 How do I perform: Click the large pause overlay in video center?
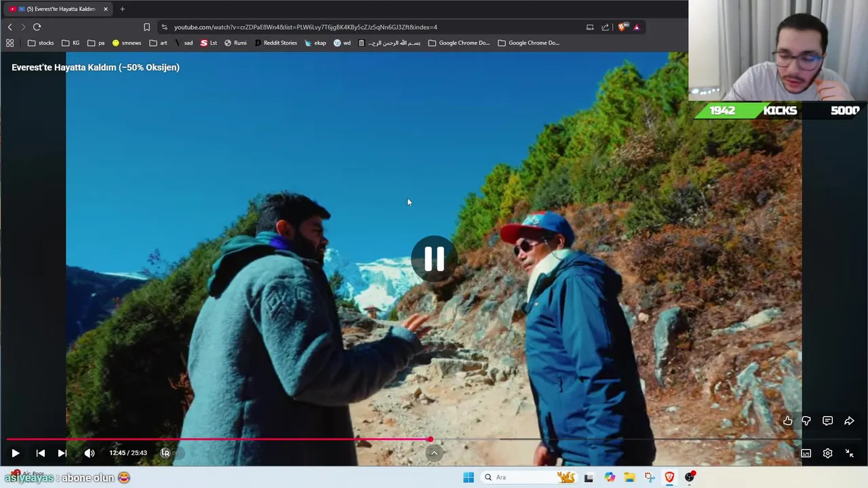[x=434, y=258]
